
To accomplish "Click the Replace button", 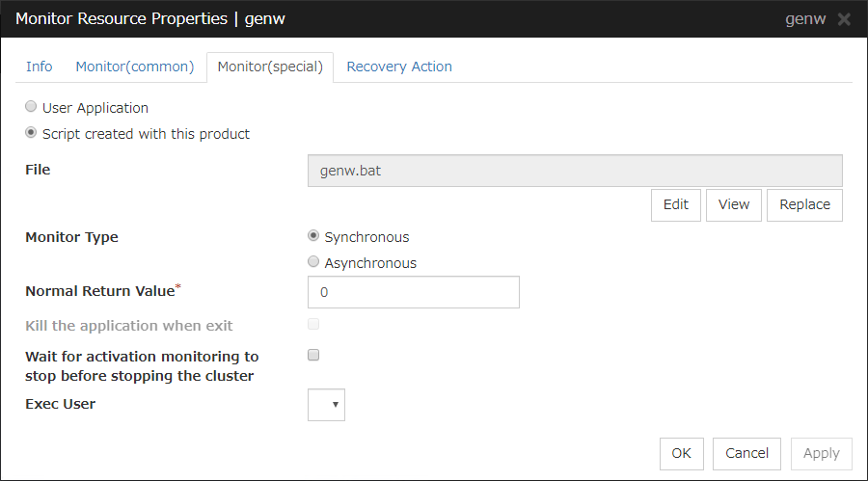I will (x=804, y=204).
